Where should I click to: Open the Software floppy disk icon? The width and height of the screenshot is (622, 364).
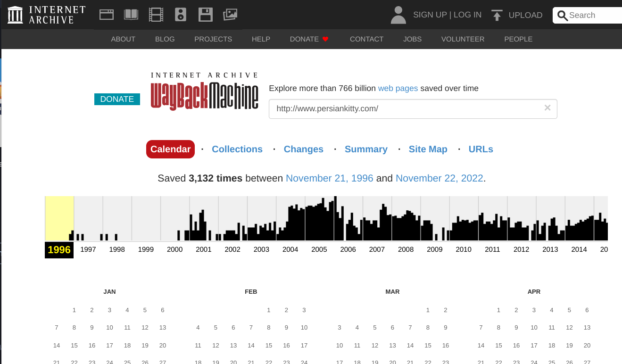(206, 15)
